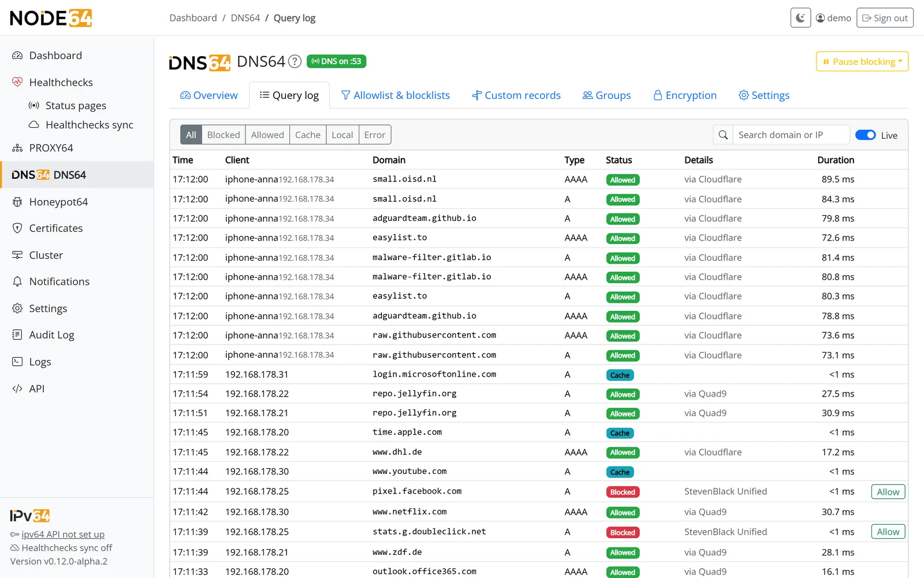
Task: Click the NODE64 logo
Action: pos(51,18)
